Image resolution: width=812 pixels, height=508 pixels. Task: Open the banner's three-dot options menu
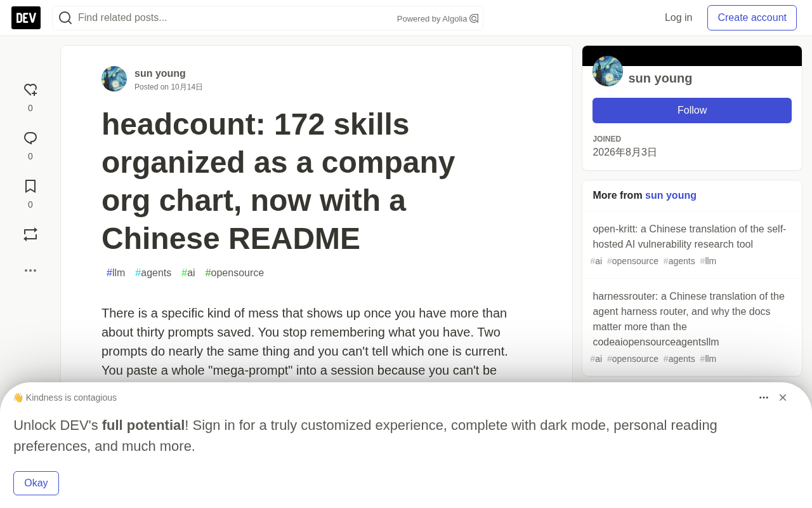point(764,398)
